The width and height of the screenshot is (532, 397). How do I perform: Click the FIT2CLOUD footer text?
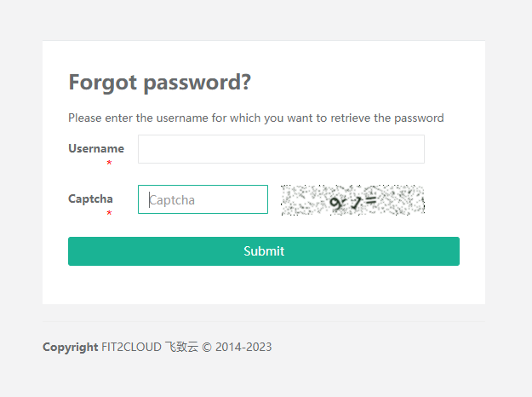[131, 347]
